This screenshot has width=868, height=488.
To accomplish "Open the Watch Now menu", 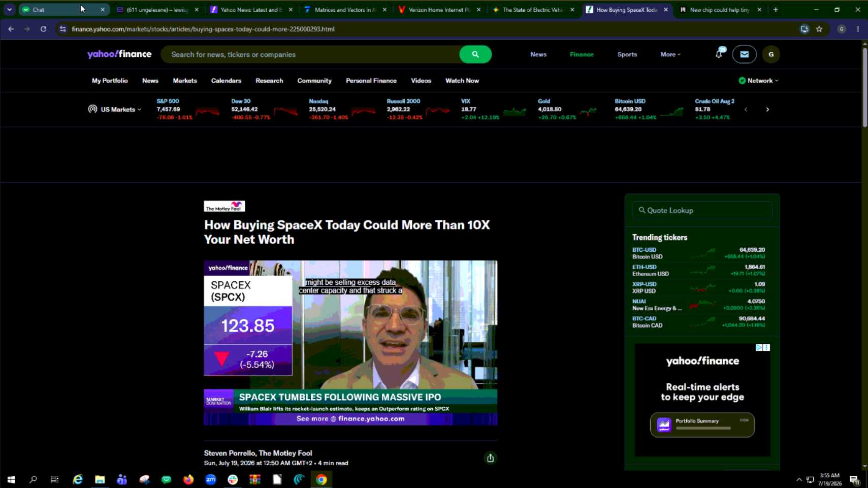I will tap(462, 81).
